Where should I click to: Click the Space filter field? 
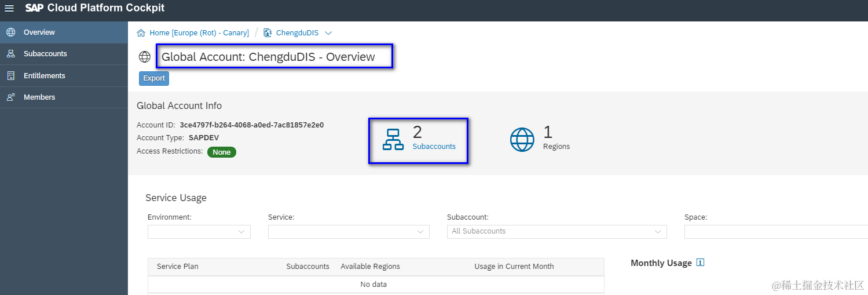tap(776, 232)
